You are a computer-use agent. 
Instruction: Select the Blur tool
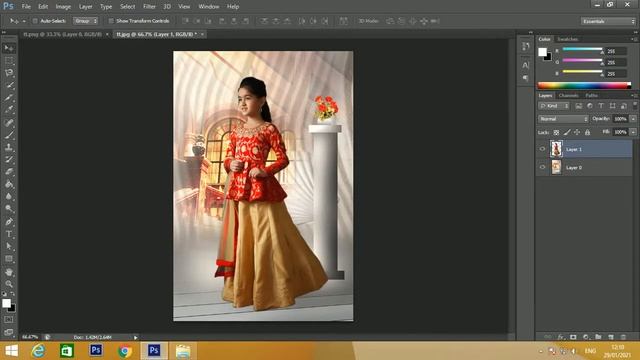point(9,197)
